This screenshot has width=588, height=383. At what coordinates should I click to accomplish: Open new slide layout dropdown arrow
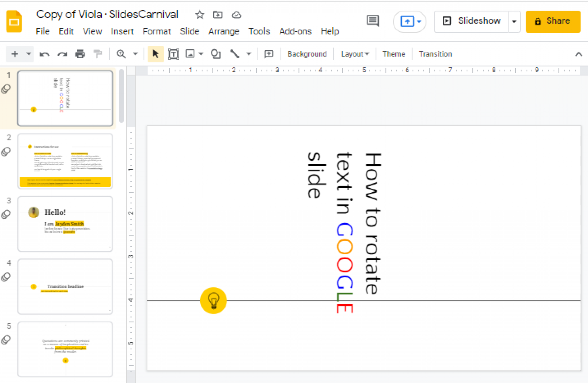tap(28, 54)
